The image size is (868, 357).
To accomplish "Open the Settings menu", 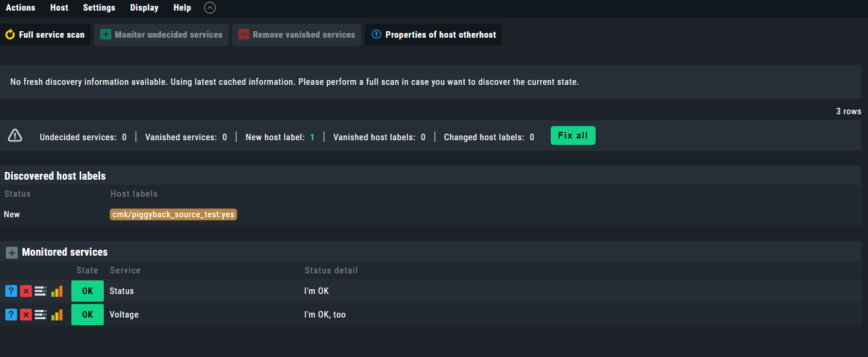I will click(x=99, y=8).
